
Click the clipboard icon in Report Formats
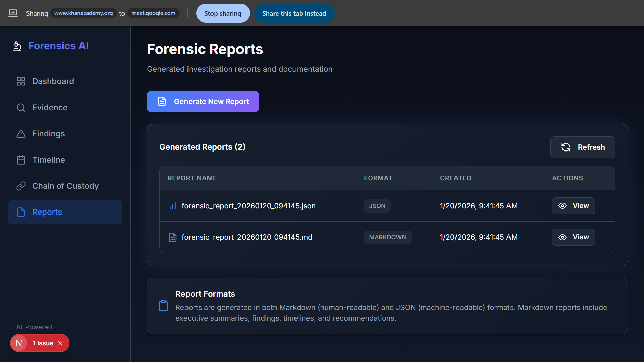point(163,306)
